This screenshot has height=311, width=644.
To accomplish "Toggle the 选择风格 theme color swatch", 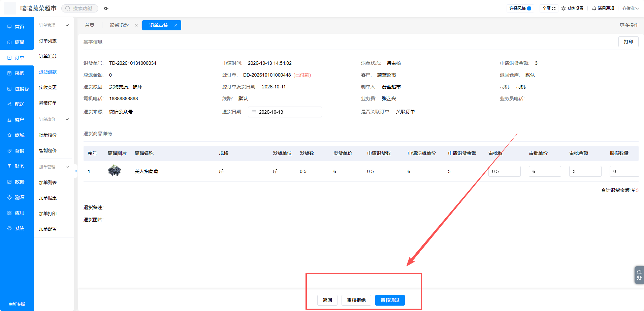I will (x=529, y=8).
